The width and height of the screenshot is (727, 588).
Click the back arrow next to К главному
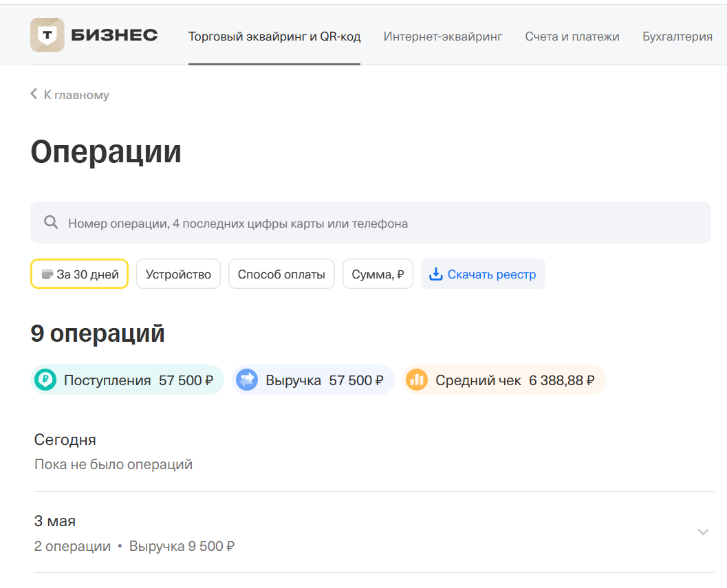pyautogui.click(x=34, y=94)
